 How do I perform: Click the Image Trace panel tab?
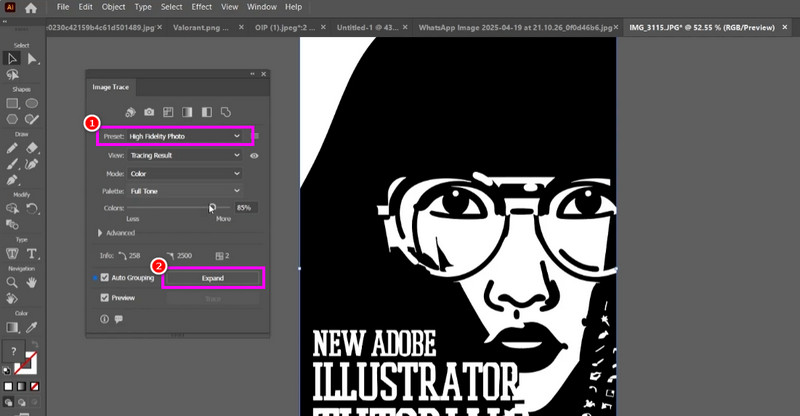pyautogui.click(x=111, y=87)
